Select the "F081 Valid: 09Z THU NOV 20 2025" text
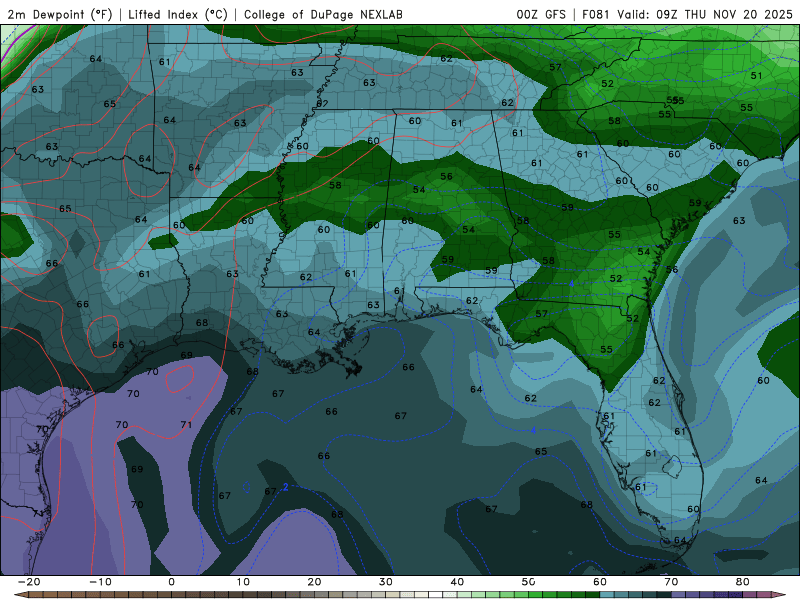 pyautogui.click(x=687, y=14)
